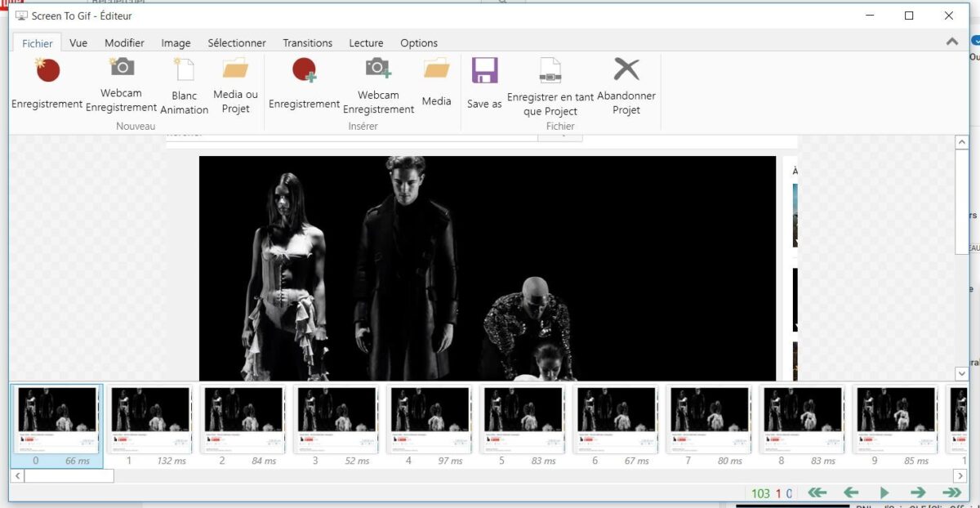Go to the next frame

coord(918,492)
